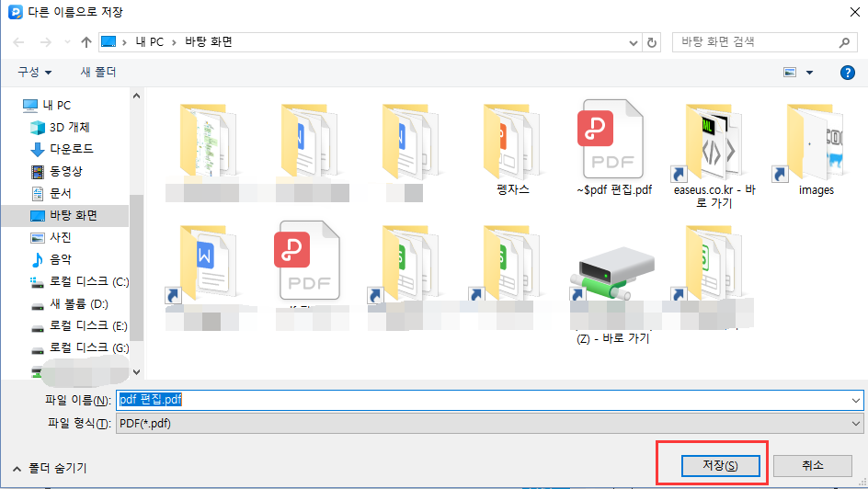868x489 pixels.
Task: Select the ~$pdf 편집.pdf file
Action: (x=614, y=148)
